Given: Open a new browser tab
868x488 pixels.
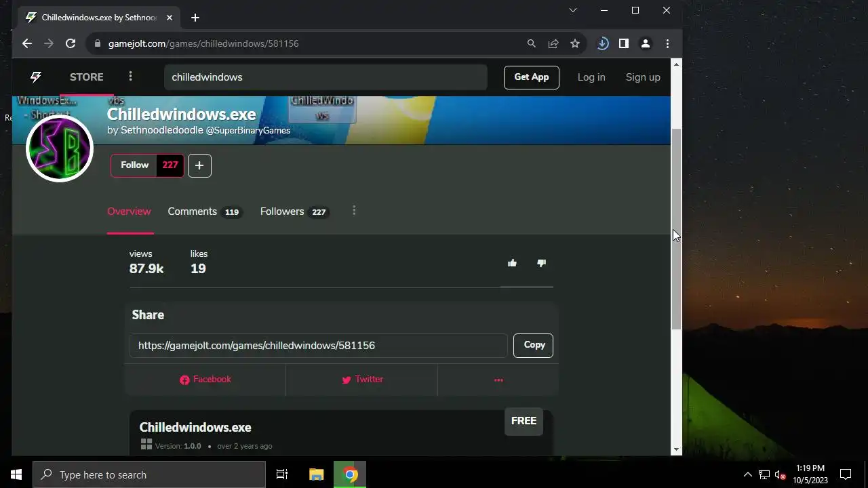Looking at the screenshot, I should (195, 18).
